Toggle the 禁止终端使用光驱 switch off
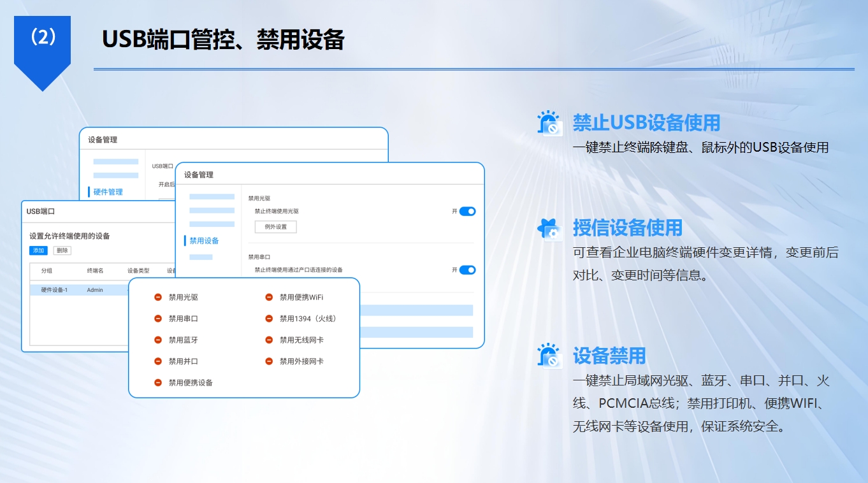Screen dimensions: 868x483 coord(467,212)
